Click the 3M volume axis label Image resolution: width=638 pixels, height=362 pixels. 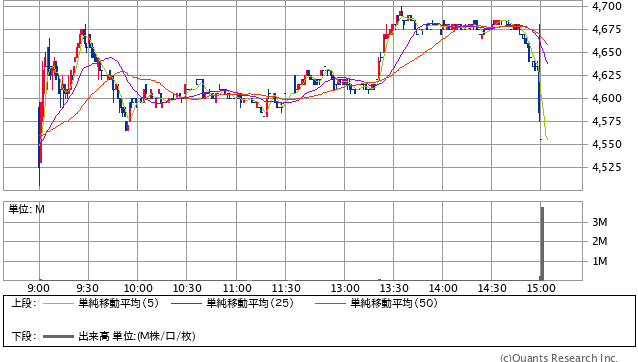coord(600,222)
